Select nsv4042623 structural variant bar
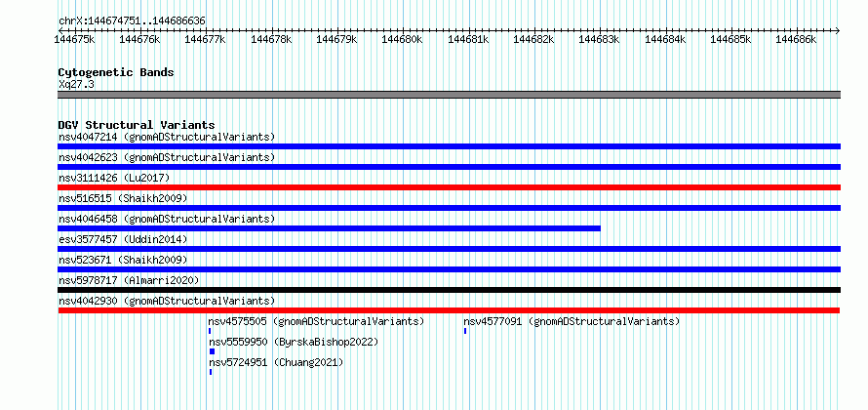The width and height of the screenshot is (868, 410). [449, 167]
